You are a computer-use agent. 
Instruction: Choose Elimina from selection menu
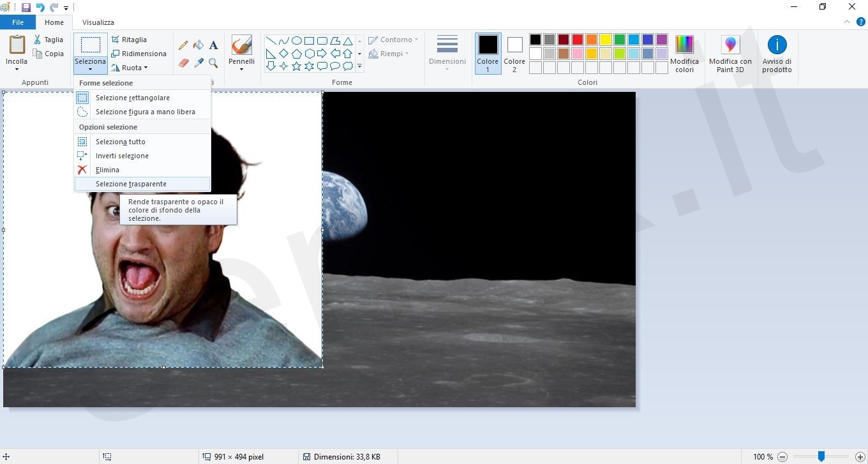pyautogui.click(x=142, y=170)
